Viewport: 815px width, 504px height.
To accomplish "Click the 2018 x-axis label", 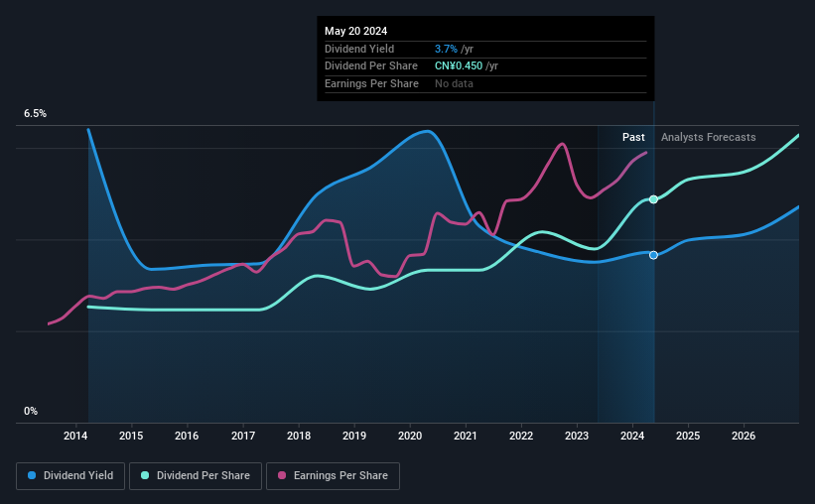I will coord(299,436).
